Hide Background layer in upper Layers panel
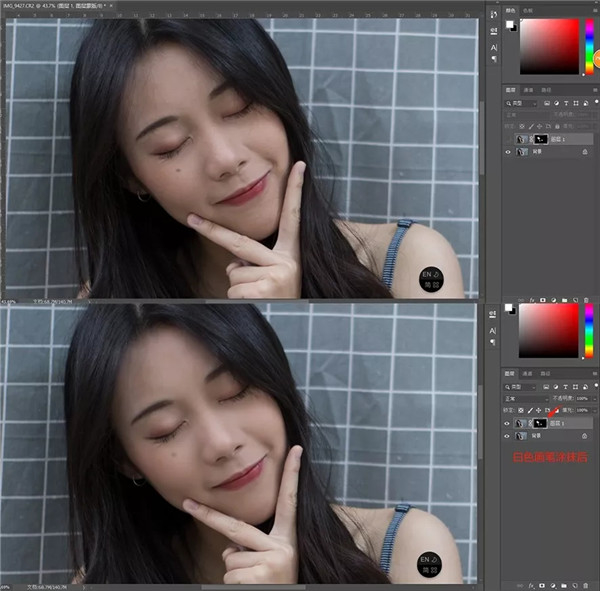 (508, 152)
